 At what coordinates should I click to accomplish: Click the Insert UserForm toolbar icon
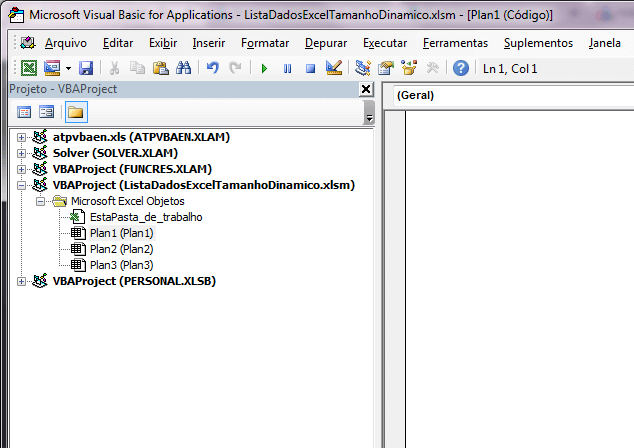(52, 68)
